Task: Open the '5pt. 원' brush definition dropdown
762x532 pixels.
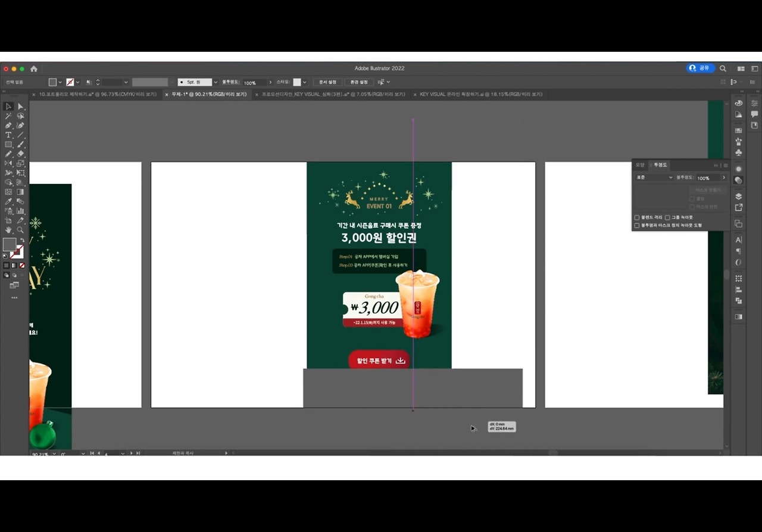Action: coord(216,82)
